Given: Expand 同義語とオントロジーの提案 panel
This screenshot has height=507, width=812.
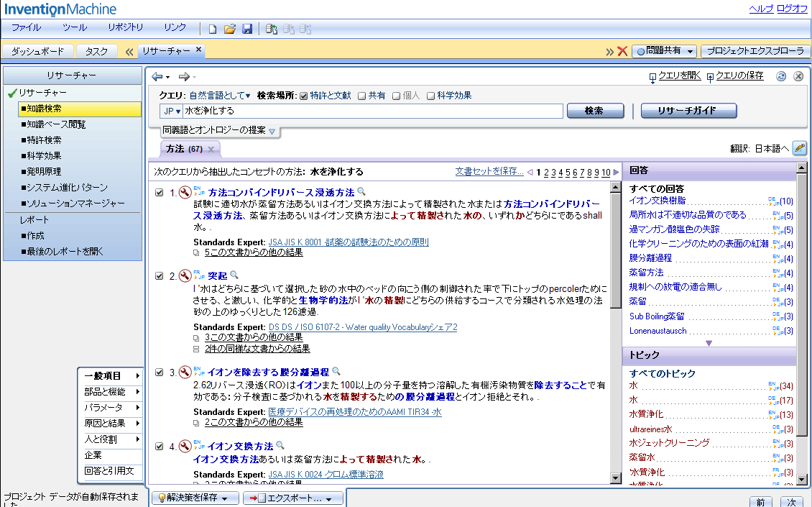Looking at the screenshot, I should coord(272,131).
